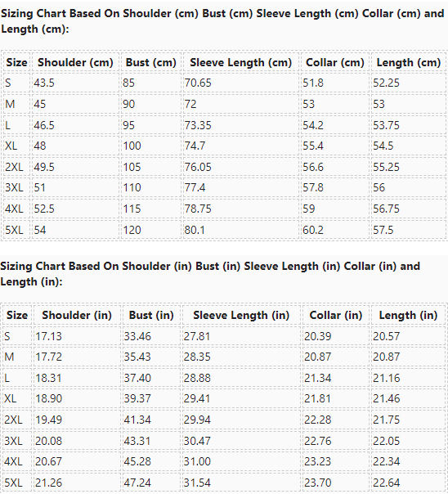Click the Collar (in) column header

coord(336,315)
